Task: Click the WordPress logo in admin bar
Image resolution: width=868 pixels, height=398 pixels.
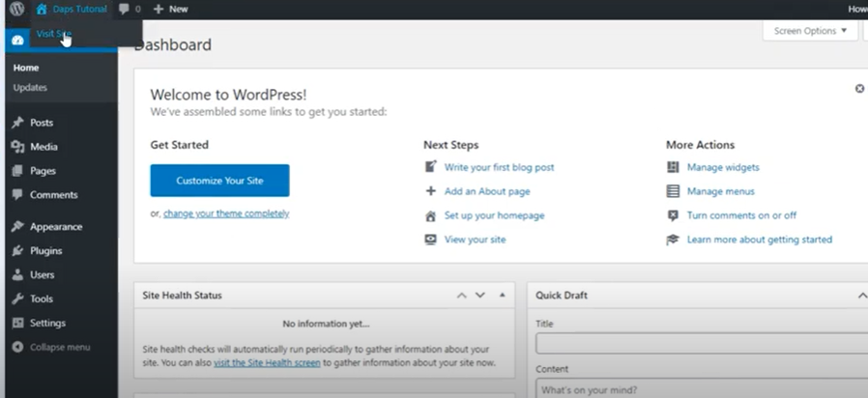Action: (x=17, y=9)
